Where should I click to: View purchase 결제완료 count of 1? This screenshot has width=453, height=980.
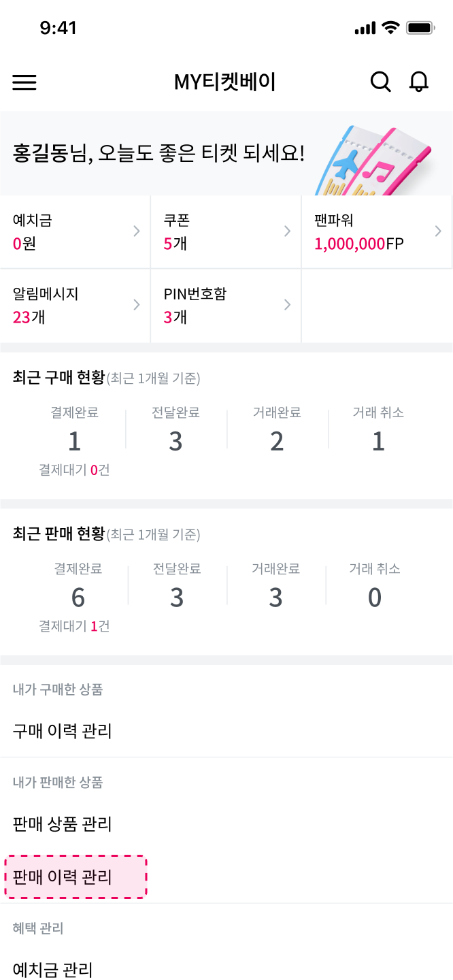(x=74, y=442)
